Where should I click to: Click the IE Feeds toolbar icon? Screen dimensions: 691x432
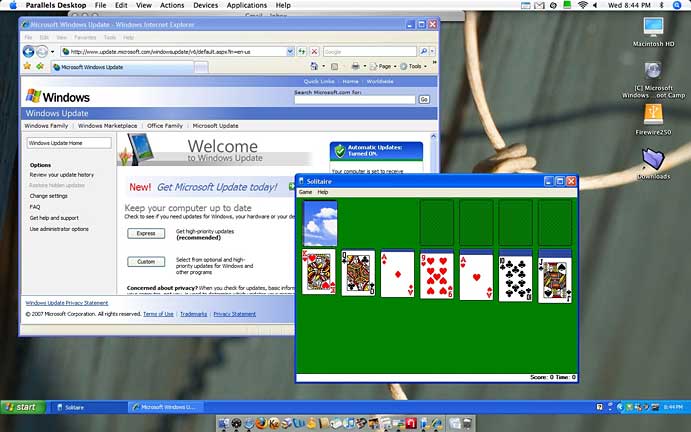point(334,67)
